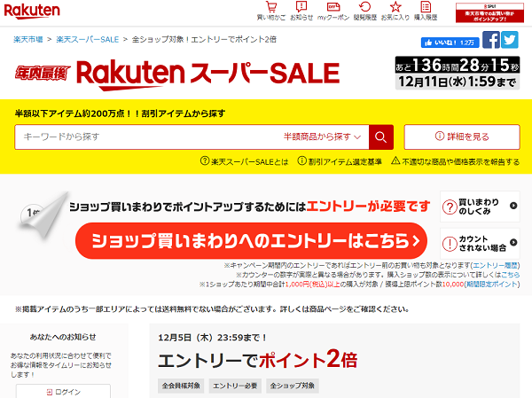Viewport: 532px width, 398px height.
Task: Open the browsing history (閲覧履歴) icon
Action: coord(365,12)
